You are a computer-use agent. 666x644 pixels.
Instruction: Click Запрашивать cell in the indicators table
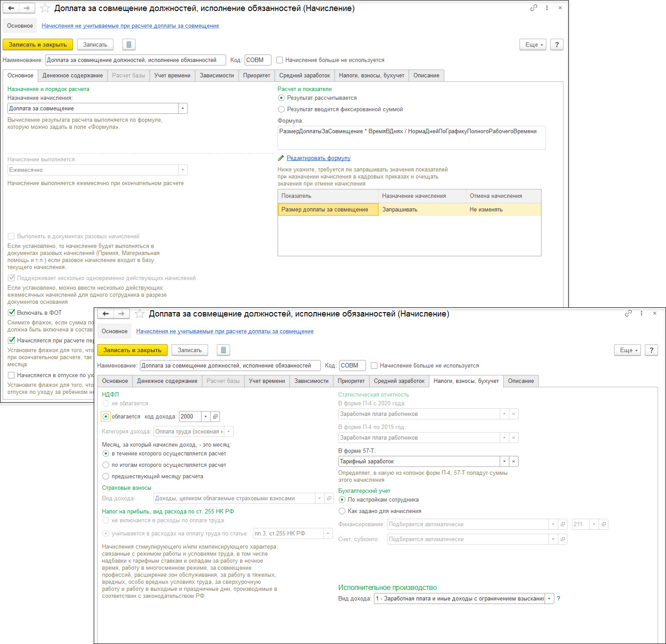(x=422, y=209)
